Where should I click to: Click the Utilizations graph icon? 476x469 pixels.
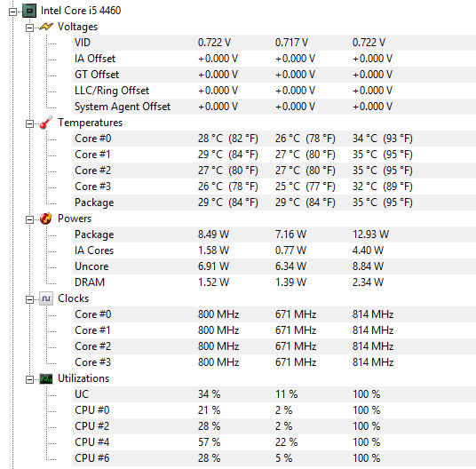[x=46, y=379]
